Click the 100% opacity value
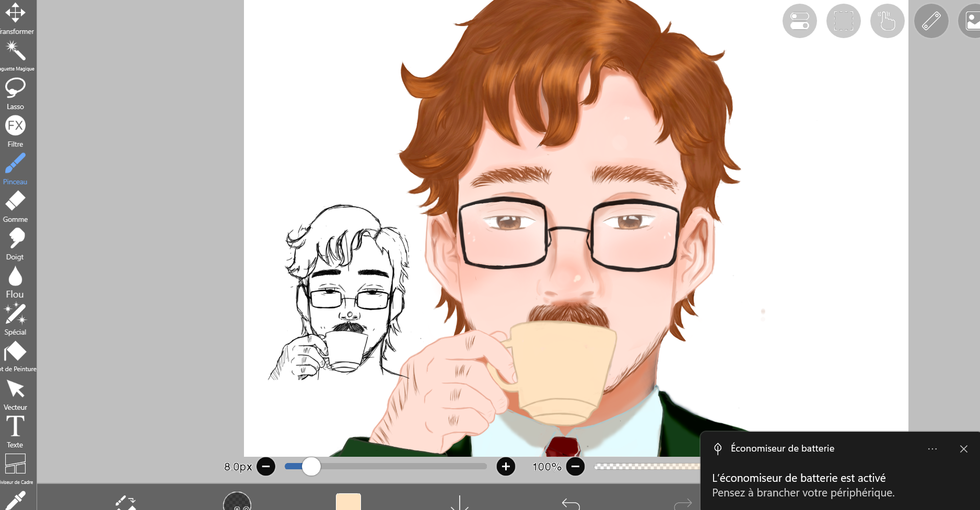 tap(546, 467)
